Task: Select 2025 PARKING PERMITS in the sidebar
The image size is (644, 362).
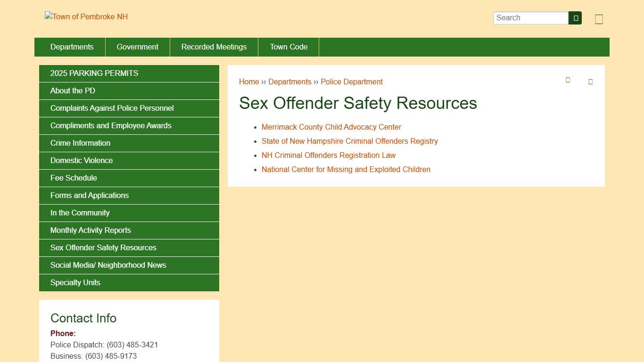Action: pyautogui.click(x=94, y=73)
